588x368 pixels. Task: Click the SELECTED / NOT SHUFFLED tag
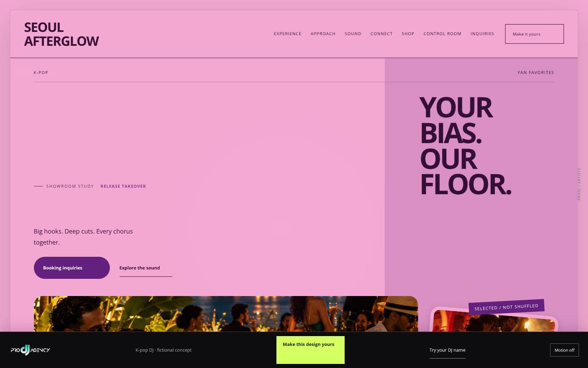[x=506, y=307]
